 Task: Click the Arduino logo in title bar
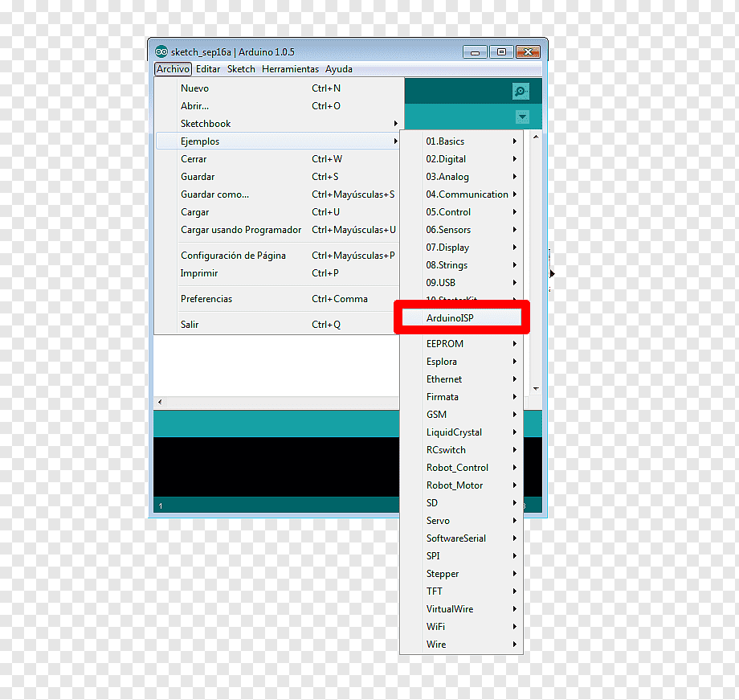coord(161,51)
